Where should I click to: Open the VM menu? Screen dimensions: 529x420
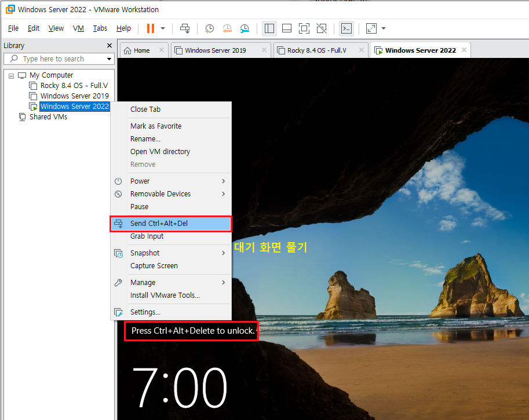click(78, 28)
